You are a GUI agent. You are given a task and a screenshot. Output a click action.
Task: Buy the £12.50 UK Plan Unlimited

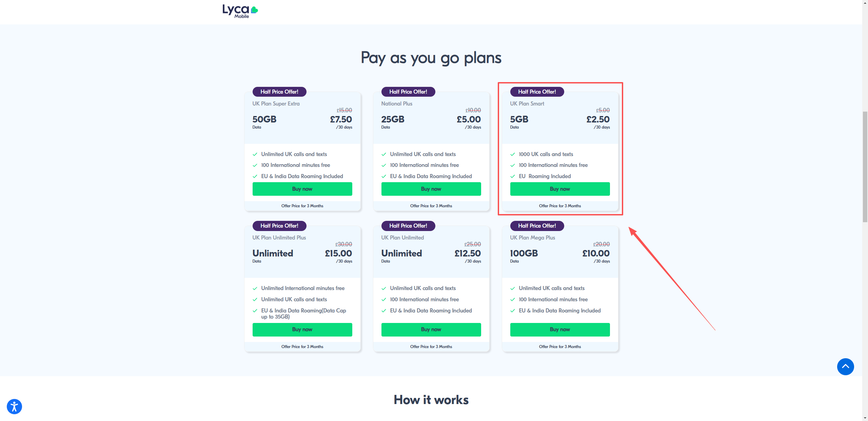click(431, 329)
